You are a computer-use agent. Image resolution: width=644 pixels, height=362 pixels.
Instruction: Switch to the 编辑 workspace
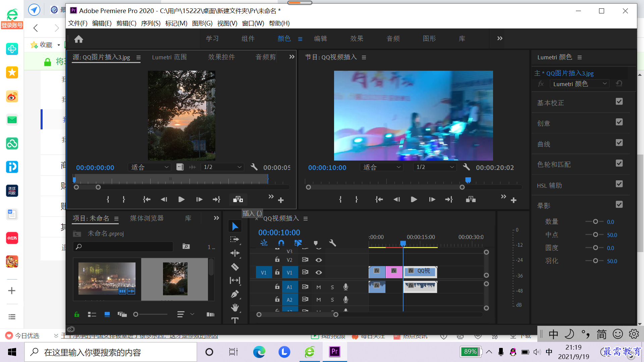point(320,39)
